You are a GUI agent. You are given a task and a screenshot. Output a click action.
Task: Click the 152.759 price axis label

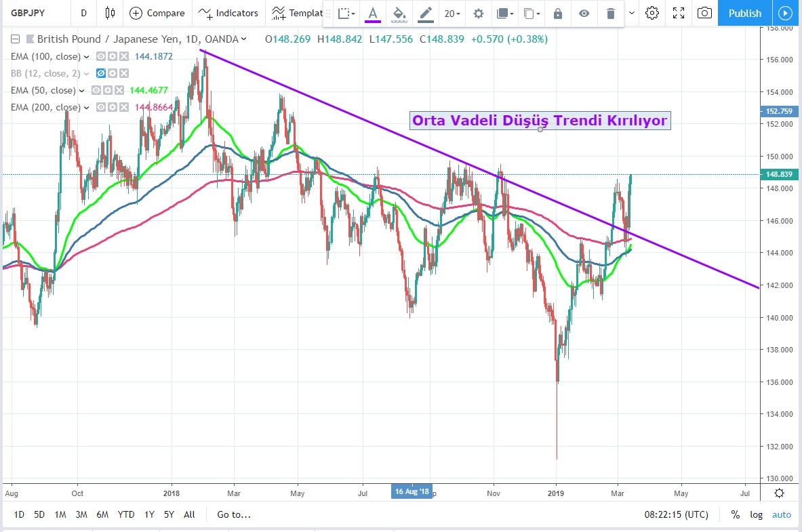pos(778,111)
